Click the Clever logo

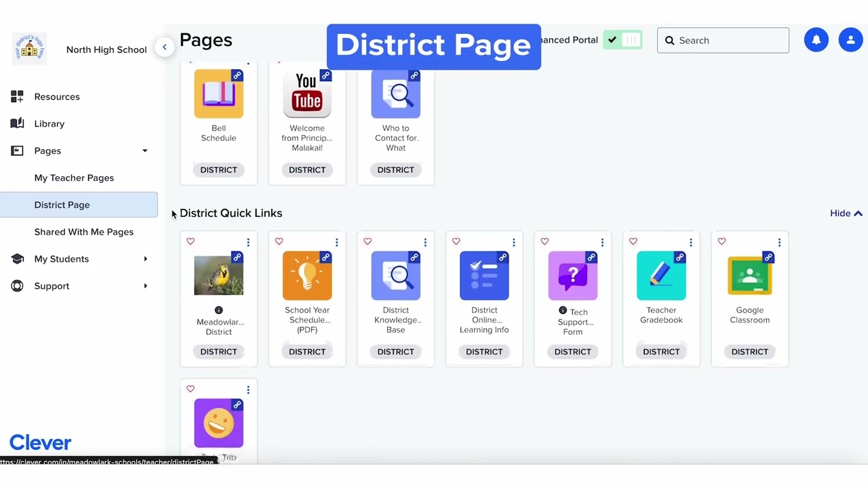point(40,443)
